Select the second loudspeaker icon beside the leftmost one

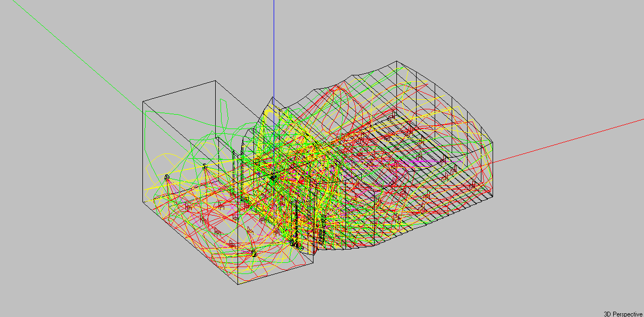[x=205, y=166]
